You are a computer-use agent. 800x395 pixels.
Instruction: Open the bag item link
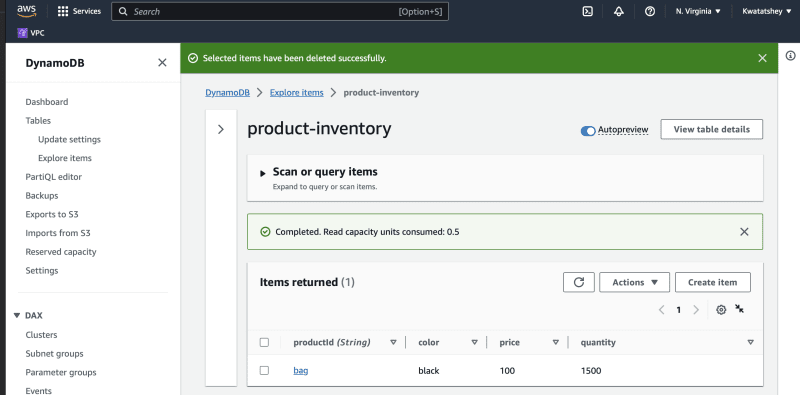coord(301,371)
